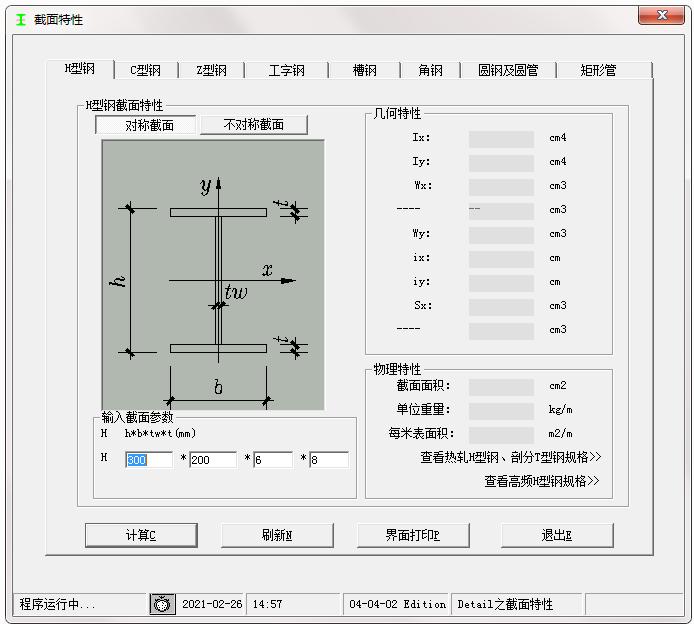Switch to 不对称截面 mode
The height and width of the screenshot is (624, 694).
253,125
